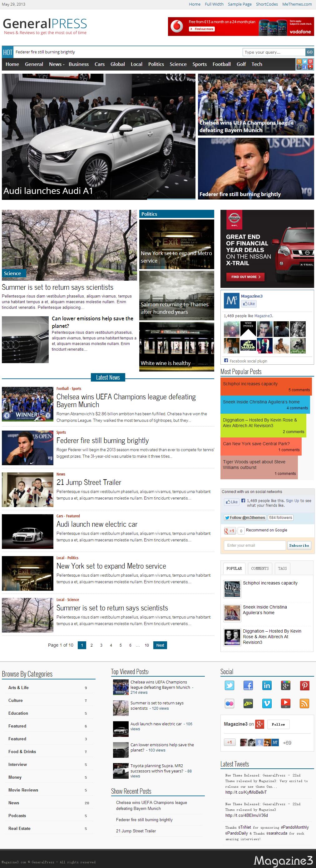Screen dimensions: 316x868
Task: Open Schiphol increases capacity in Most Popular Posts
Action: 250,384
